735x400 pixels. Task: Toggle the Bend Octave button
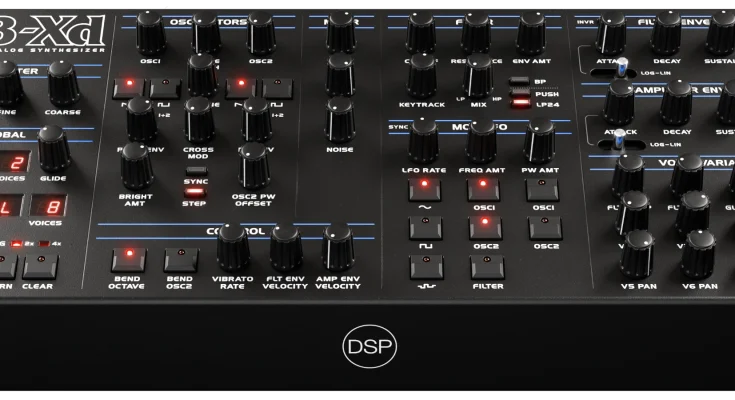tap(128, 258)
